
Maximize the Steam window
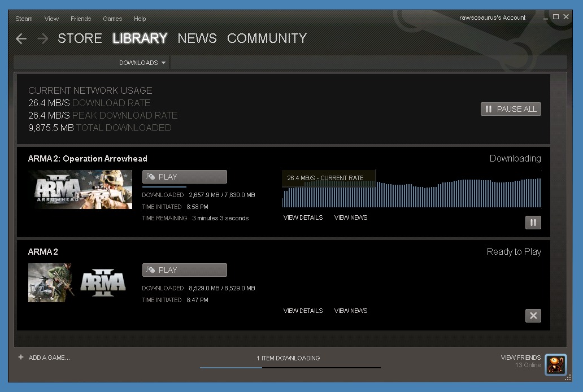(556, 17)
